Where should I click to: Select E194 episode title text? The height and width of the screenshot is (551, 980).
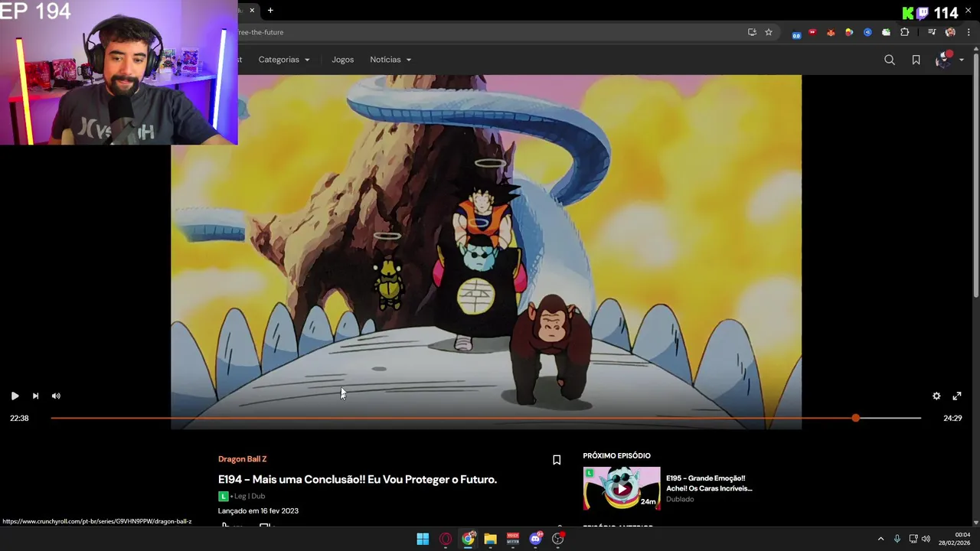(x=358, y=480)
